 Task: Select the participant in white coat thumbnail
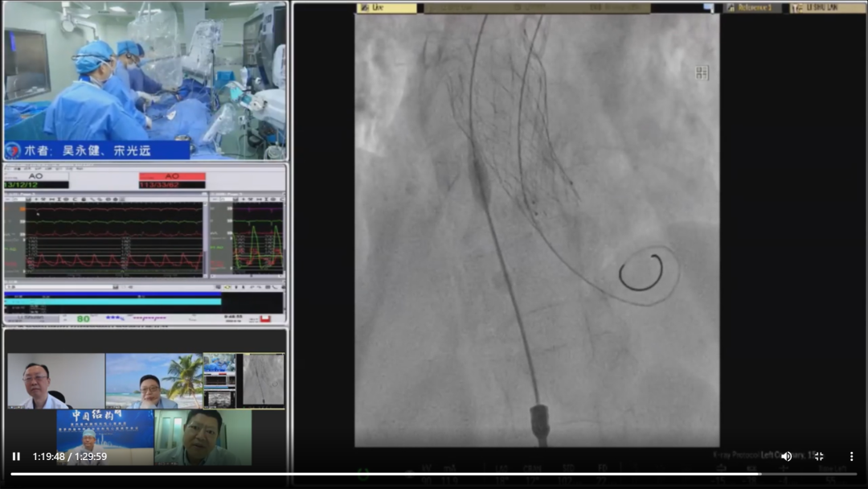click(56, 381)
